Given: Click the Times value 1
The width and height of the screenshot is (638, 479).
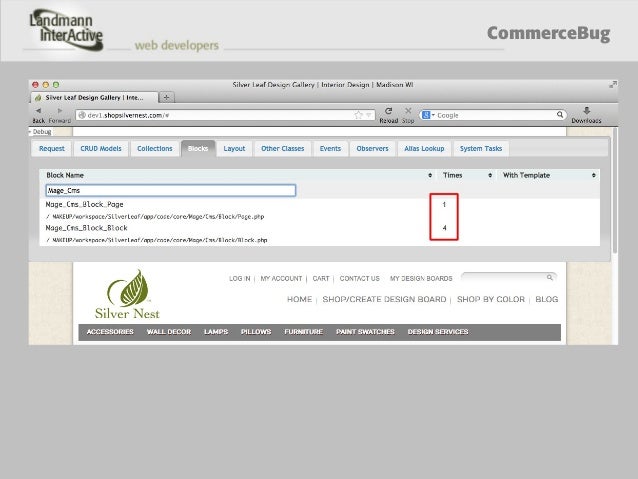Looking at the screenshot, I should click(x=444, y=204).
